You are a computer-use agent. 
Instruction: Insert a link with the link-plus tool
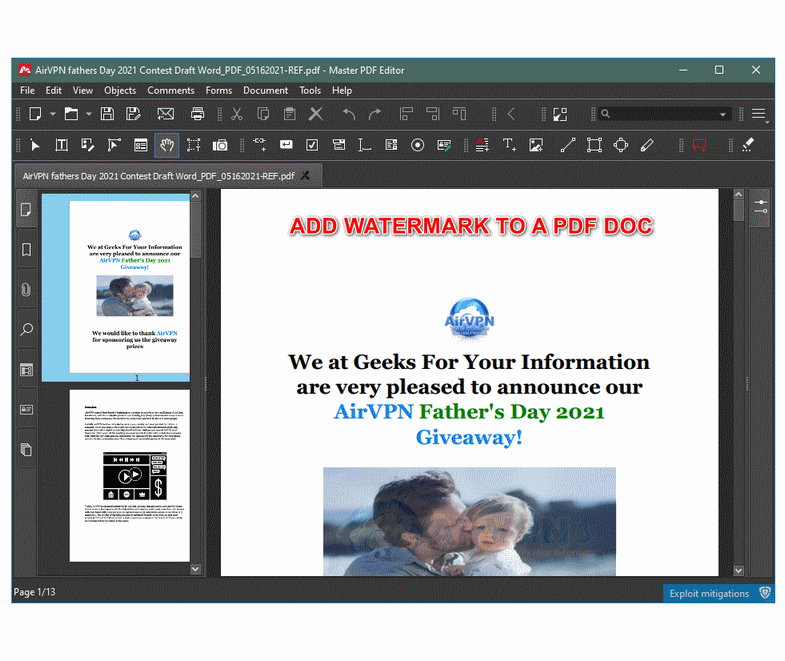[x=259, y=145]
